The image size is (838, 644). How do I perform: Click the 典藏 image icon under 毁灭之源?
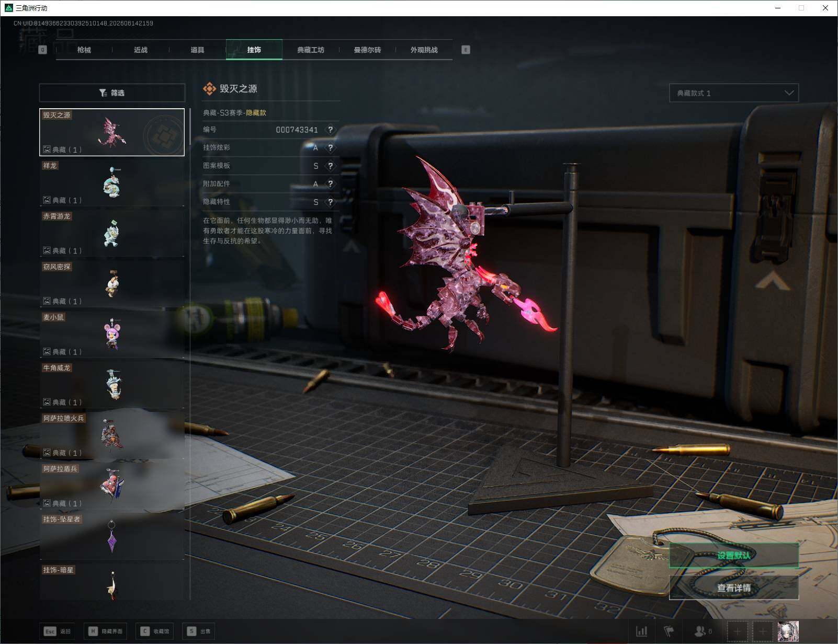click(47, 149)
